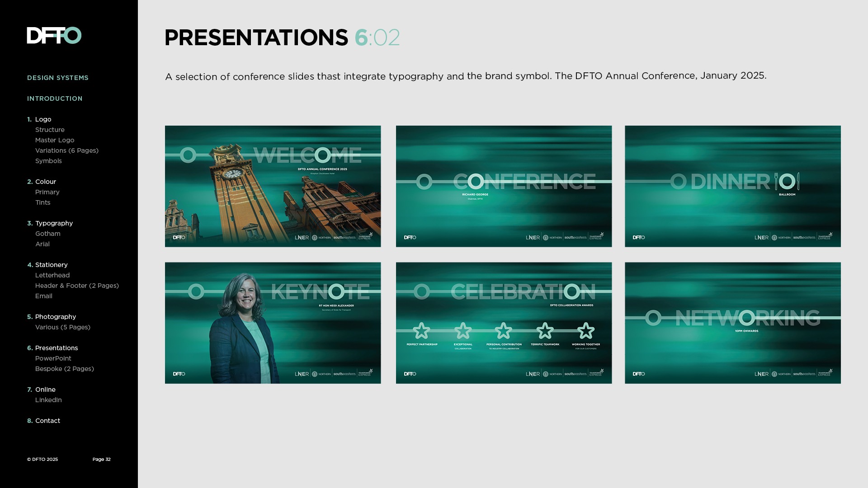This screenshot has width=868, height=488.
Task: Select the Networking slide thumbnail
Action: tap(732, 323)
